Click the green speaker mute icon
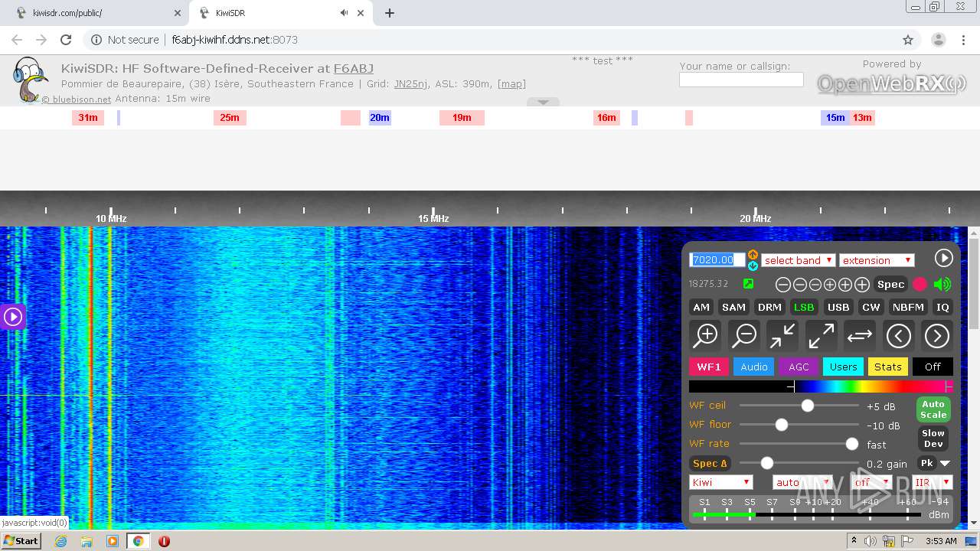This screenshot has height=551, width=980. [x=942, y=284]
